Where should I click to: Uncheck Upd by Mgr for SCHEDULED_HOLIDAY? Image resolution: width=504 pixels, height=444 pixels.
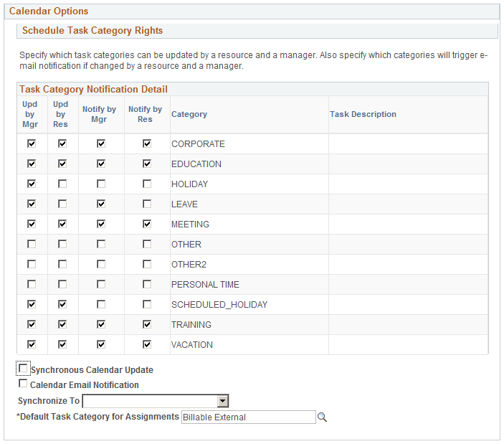[32, 304]
